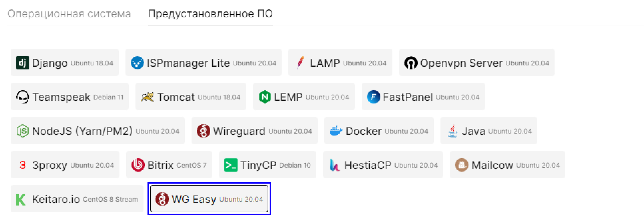Click the Django logo icon
Image resolution: width=644 pixels, height=223 pixels.
(22, 63)
